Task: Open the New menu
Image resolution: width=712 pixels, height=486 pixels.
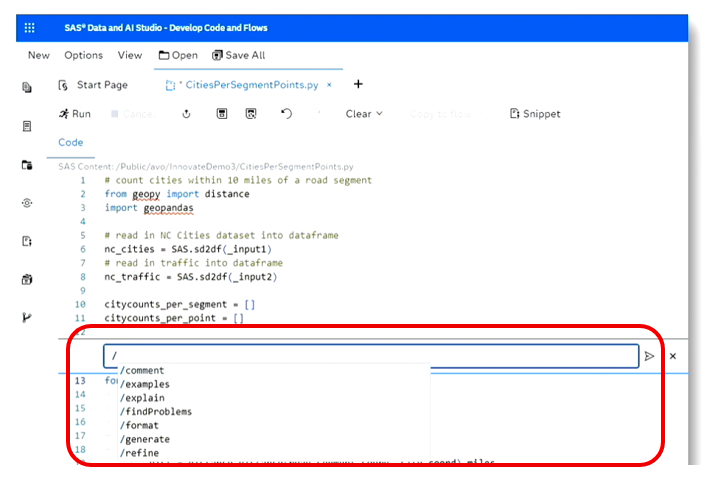Action: point(39,55)
